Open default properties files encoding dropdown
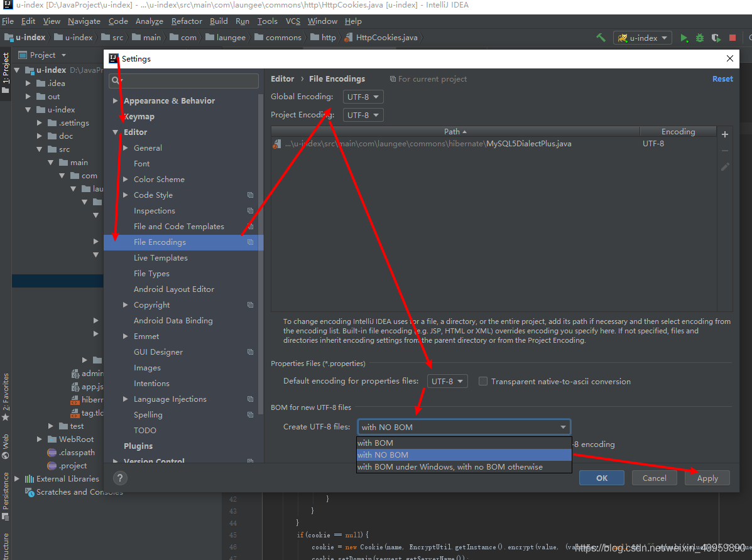 pyautogui.click(x=447, y=381)
